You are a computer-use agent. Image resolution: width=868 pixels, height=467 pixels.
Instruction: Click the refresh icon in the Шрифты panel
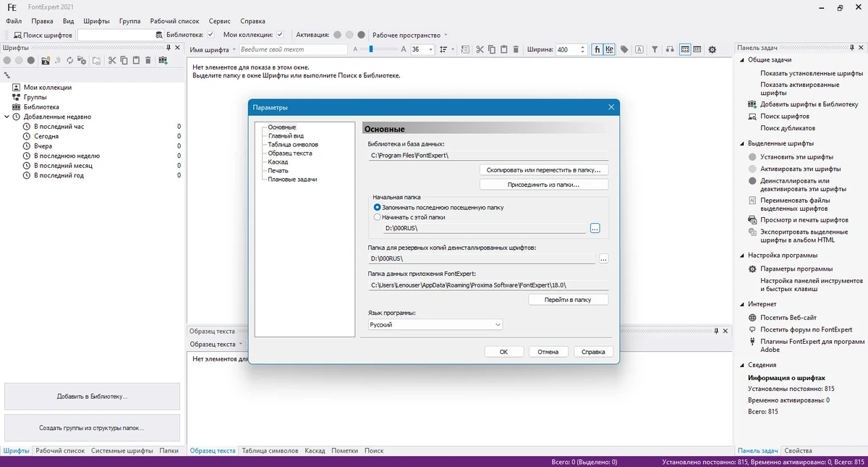70,60
